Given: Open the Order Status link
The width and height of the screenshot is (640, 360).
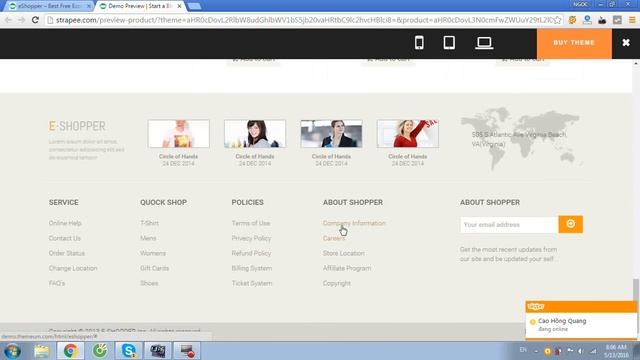Looking at the screenshot, I should click(67, 253).
